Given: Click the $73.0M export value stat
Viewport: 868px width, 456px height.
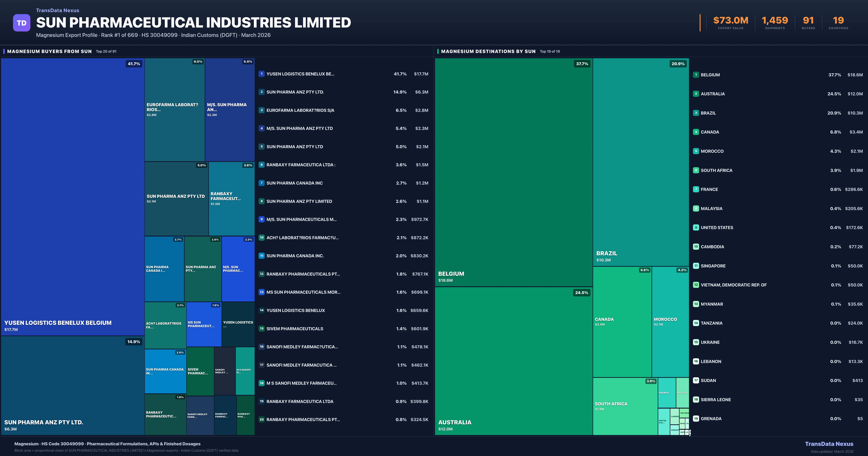Looking at the screenshot, I should point(731,20).
